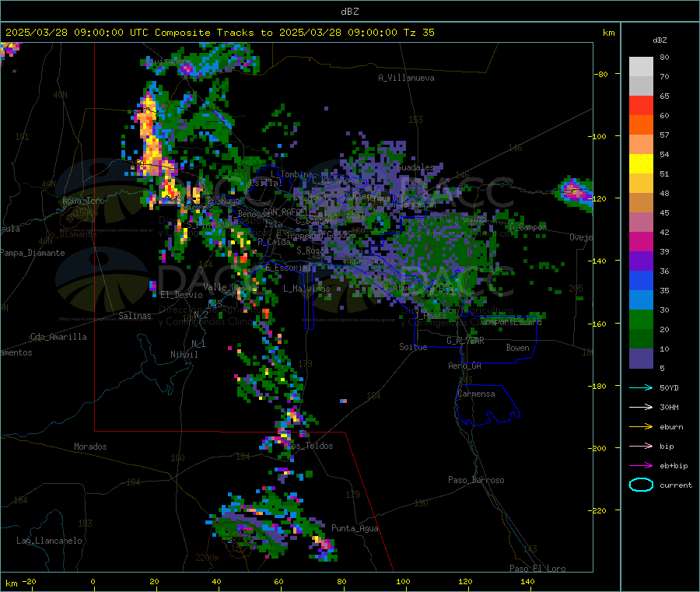
Task: Click the 'Punta_Agua' map label
Action: (355, 528)
